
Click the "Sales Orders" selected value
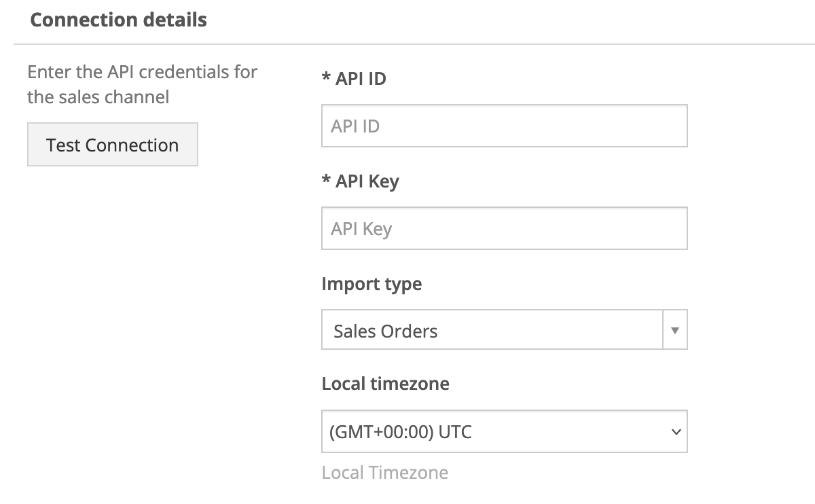click(386, 331)
